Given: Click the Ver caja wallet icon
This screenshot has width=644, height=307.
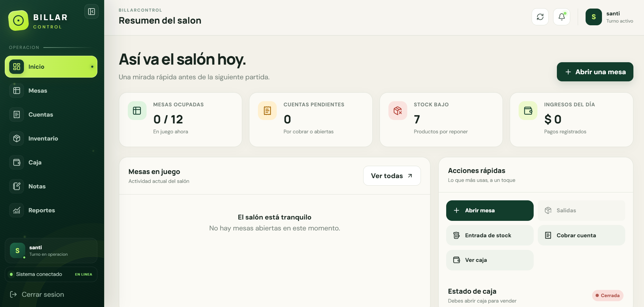Looking at the screenshot, I should 456,260.
